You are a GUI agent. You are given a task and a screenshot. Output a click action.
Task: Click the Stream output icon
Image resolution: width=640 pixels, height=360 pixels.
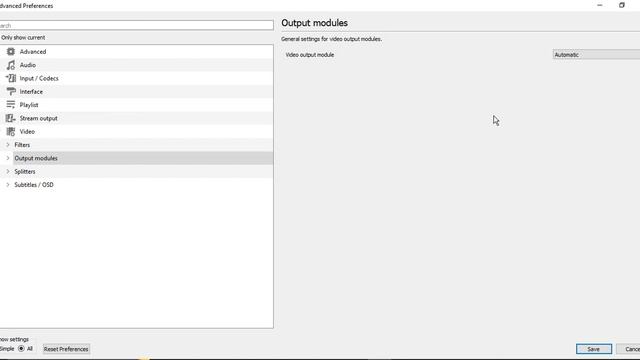[x=11, y=118]
